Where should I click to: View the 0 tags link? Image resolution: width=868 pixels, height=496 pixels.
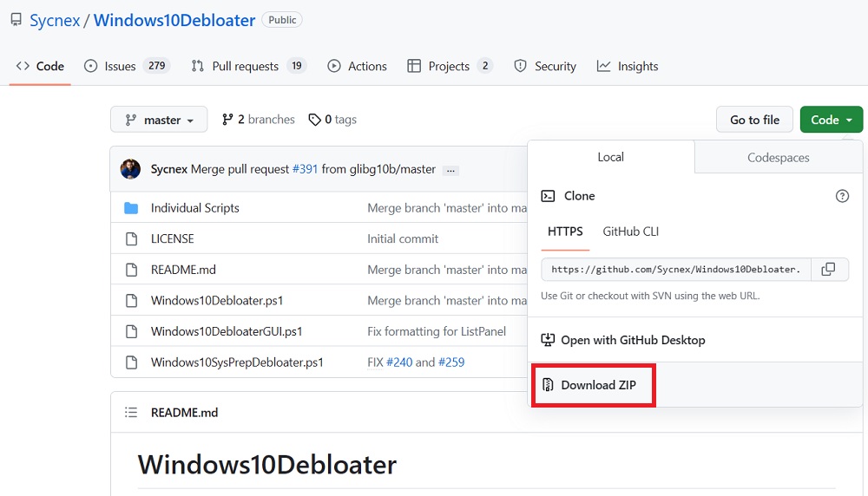click(332, 120)
